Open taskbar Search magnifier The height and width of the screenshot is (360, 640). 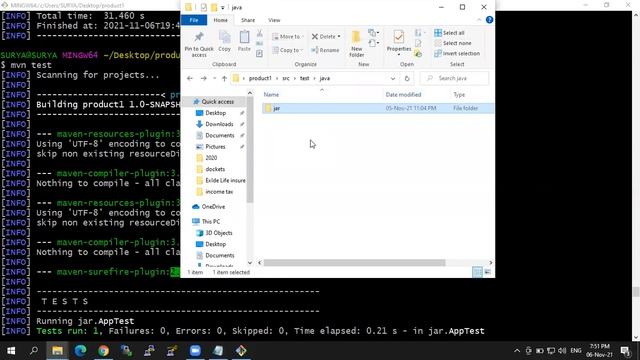pyautogui.click(x=34, y=351)
